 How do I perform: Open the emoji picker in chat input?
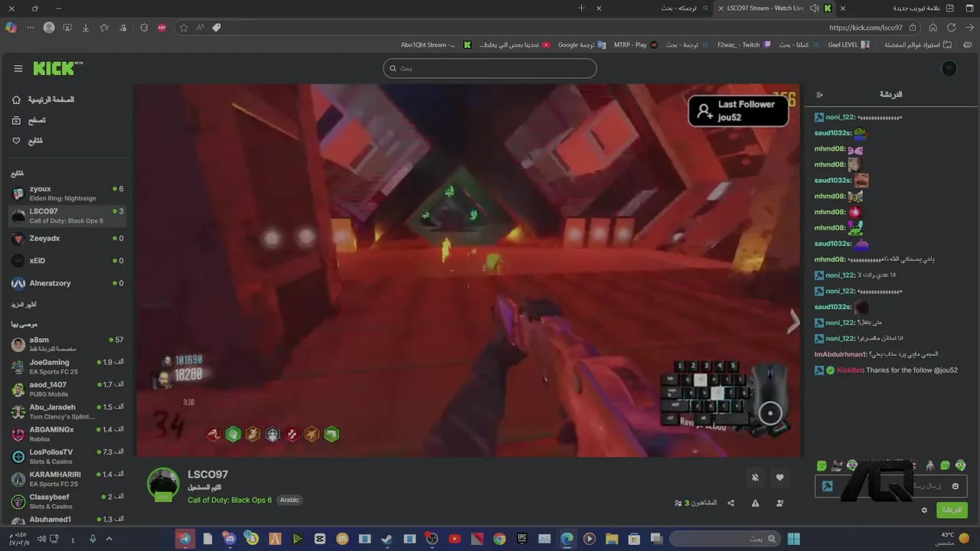tap(955, 486)
